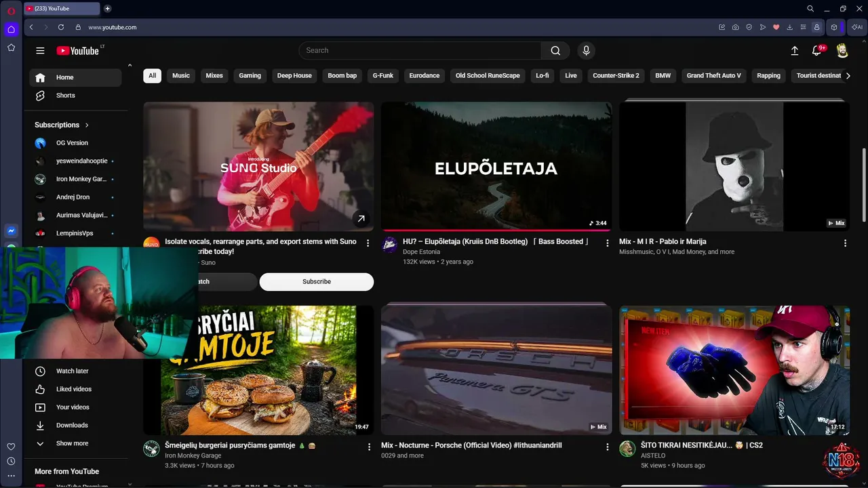
Task: Select the Grand Theft Auto V chip
Action: (x=713, y=76)
